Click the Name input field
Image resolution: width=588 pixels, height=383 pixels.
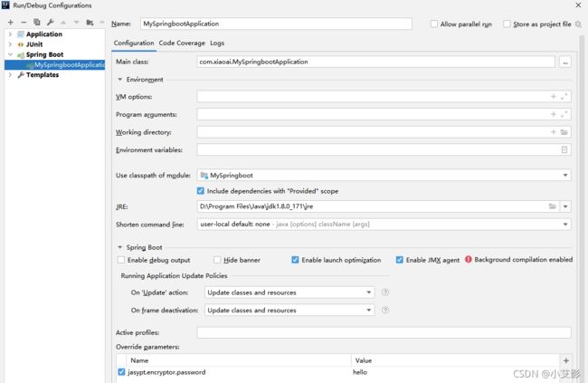point(276,24)
